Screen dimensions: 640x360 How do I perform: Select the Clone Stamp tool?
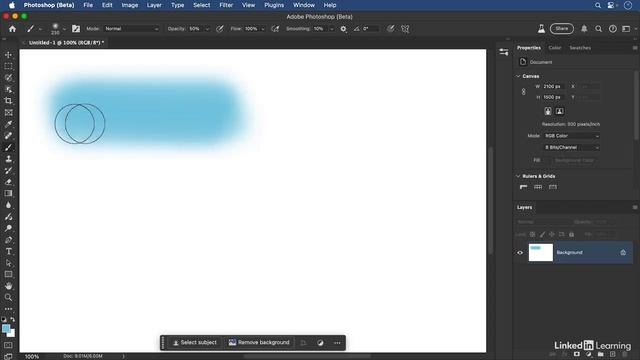[8, 159]
